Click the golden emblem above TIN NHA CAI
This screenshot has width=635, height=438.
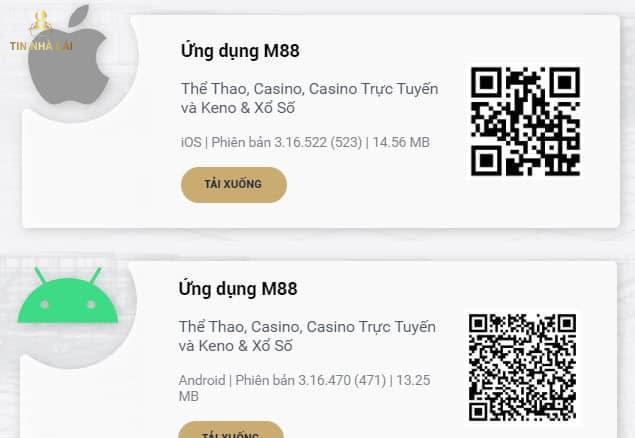point(41,20)
